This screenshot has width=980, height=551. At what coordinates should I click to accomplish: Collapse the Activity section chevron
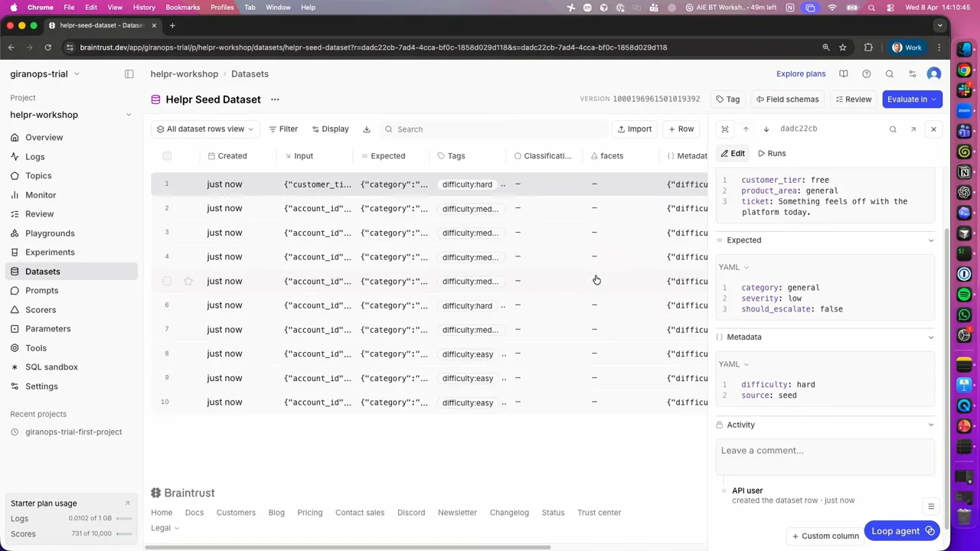[931, 425]
